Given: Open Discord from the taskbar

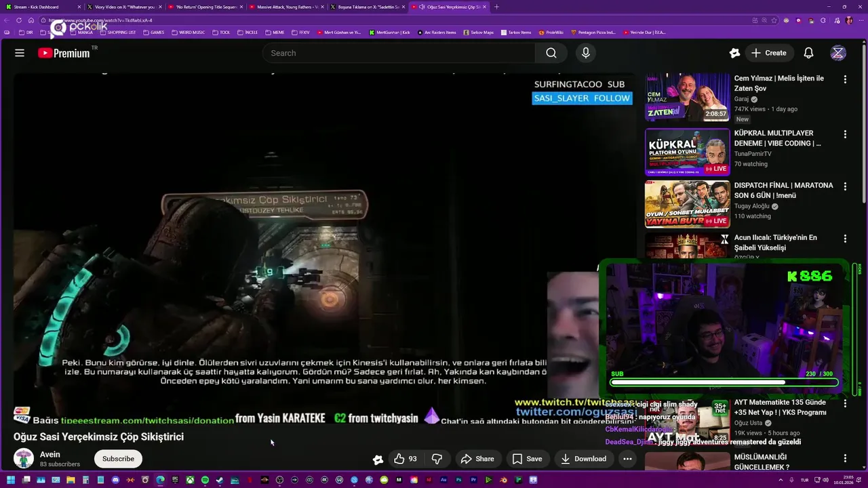Looking at the screenshot, I should coord(115,480).
